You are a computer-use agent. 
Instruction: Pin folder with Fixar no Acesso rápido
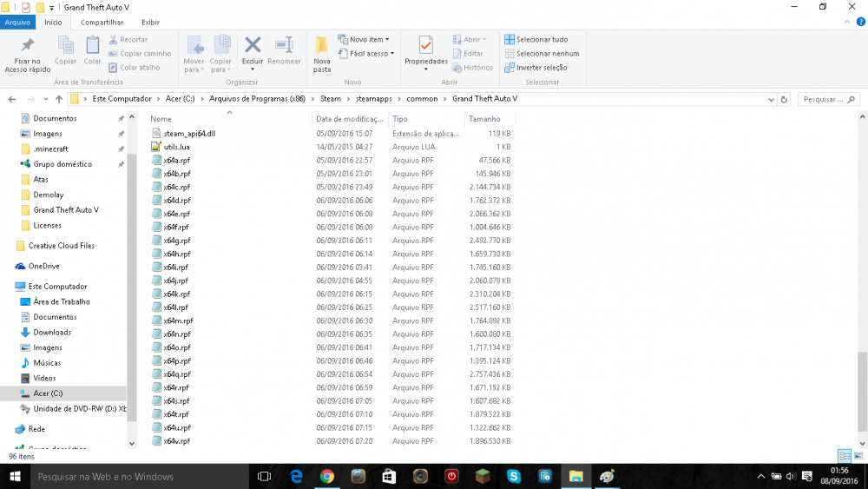[28, 53]
